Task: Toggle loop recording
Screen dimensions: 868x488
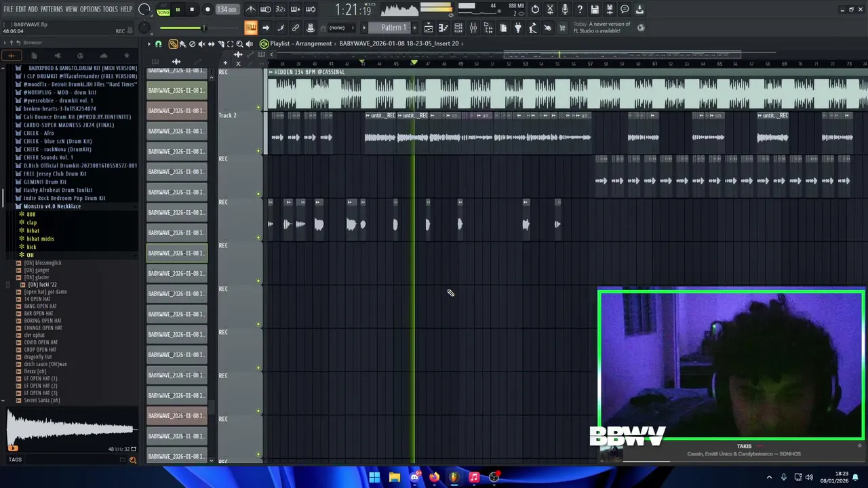Action: (x=310, y=9)
